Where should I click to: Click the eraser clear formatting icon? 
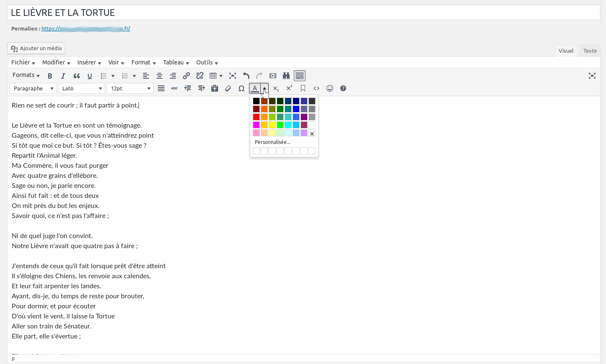point(228,88)
